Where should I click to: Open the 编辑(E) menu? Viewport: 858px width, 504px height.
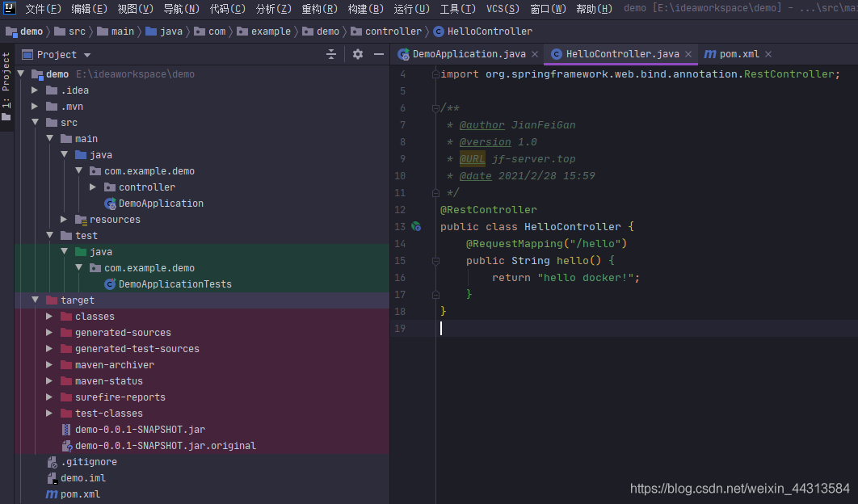click(89, 9)
